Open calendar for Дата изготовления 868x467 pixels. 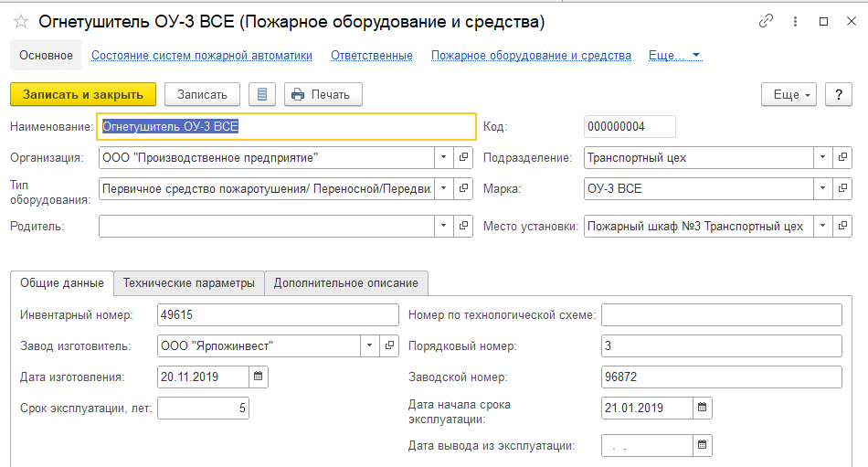tap(258, 376)
